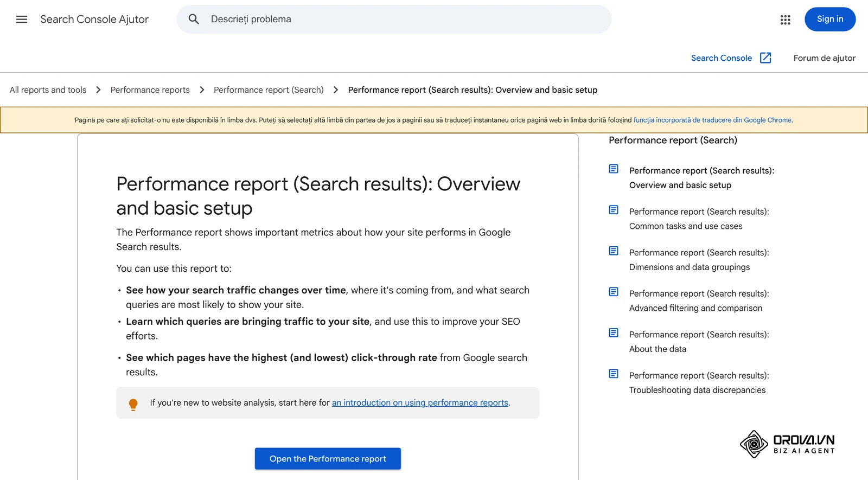This screenshot has width=868, height=480.
Task: Open the Search Console link
Action: coord(722,58)
